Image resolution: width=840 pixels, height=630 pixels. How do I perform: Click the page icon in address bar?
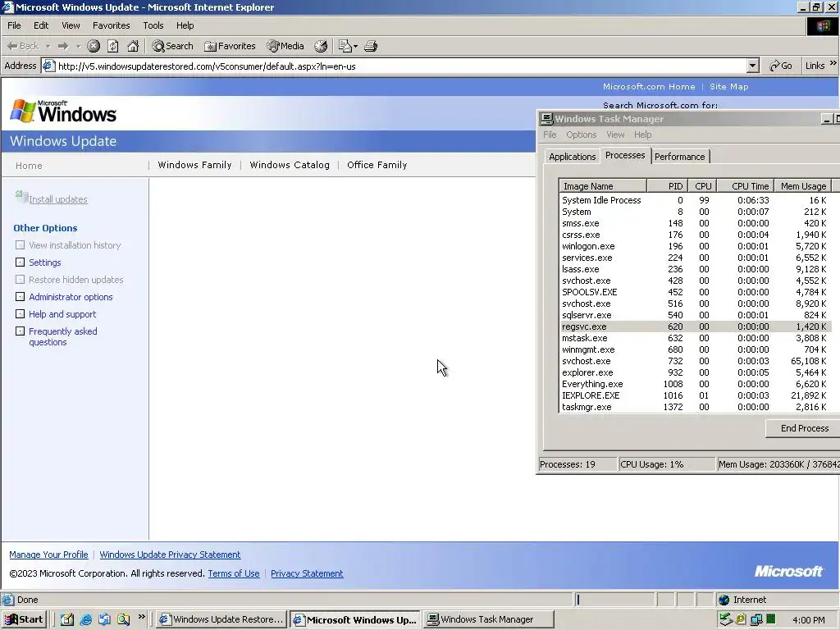48,66
